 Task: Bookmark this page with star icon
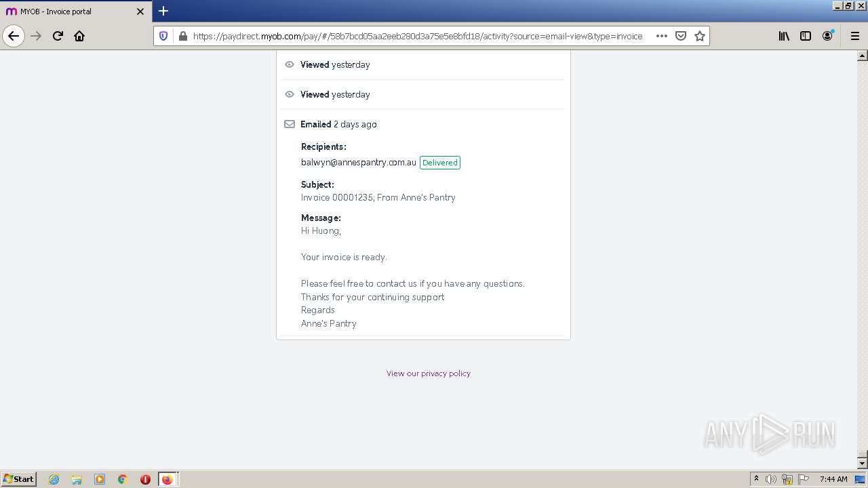700,36
